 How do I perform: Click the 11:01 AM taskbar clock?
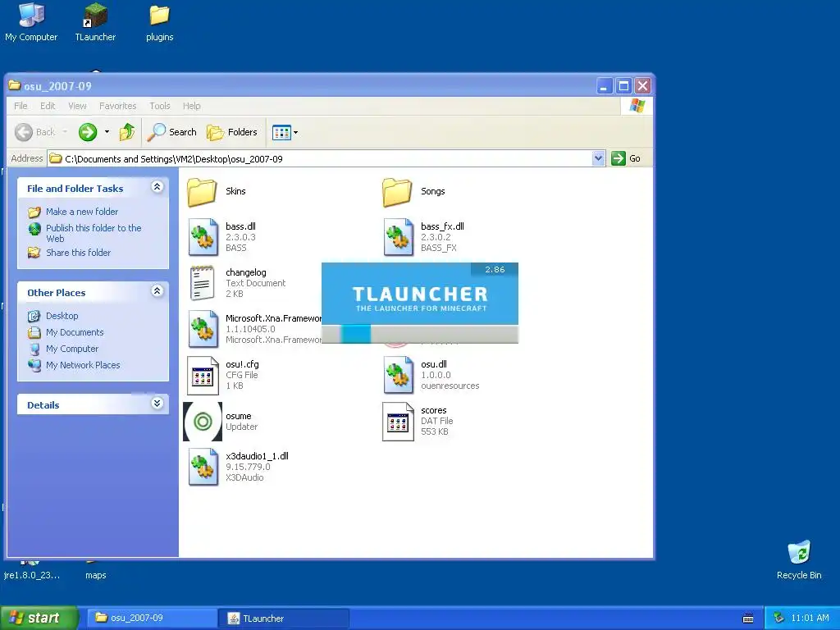point(810,618)
